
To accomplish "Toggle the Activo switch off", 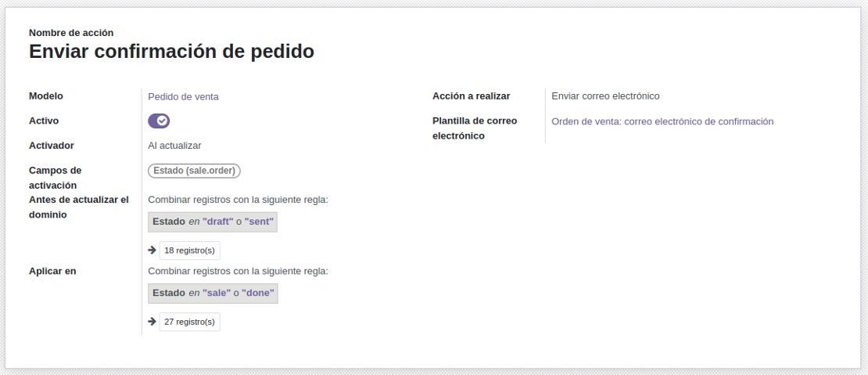I will click(159, 121).
